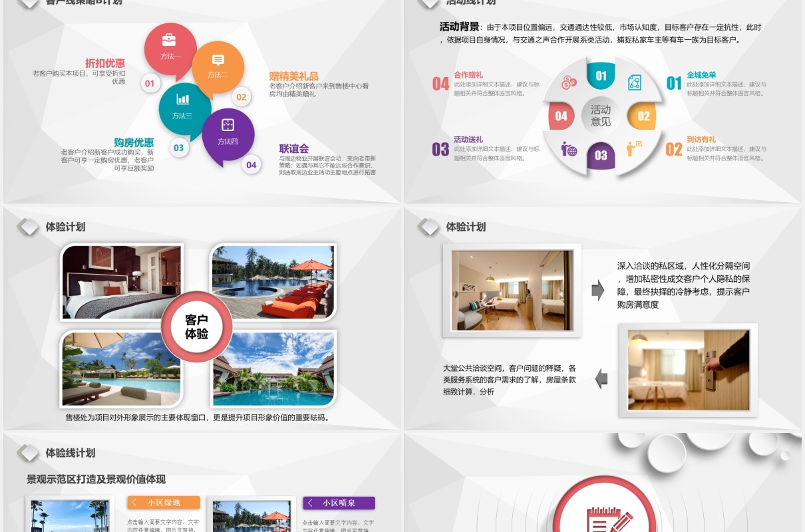The image size is (805, 532).
Task: Click the description under 联谊会 starting 与周边物业
Action: [x=327, y=166]
